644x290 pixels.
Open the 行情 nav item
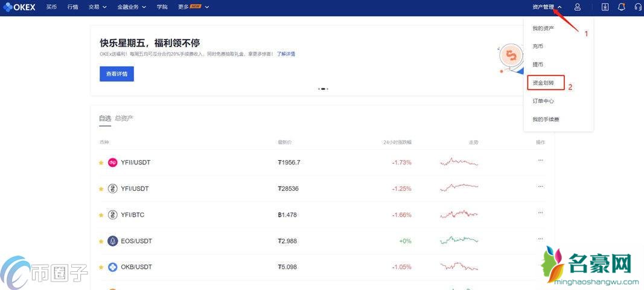72,7
